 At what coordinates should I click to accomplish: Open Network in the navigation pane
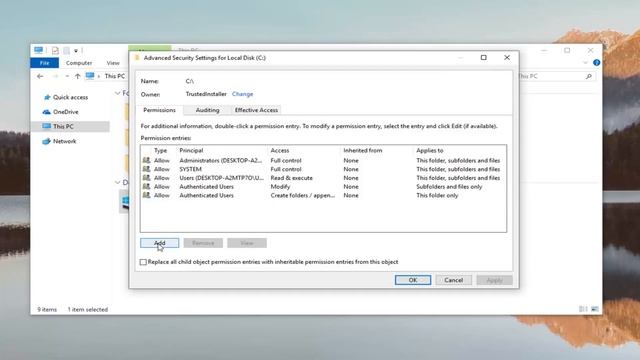[x=64, y=141]
